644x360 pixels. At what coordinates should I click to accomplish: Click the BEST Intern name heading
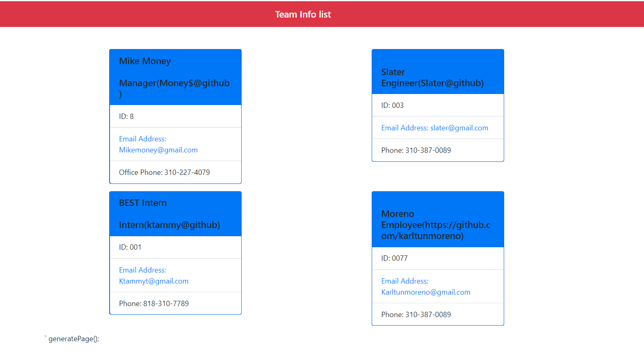(x=143, y=203)
